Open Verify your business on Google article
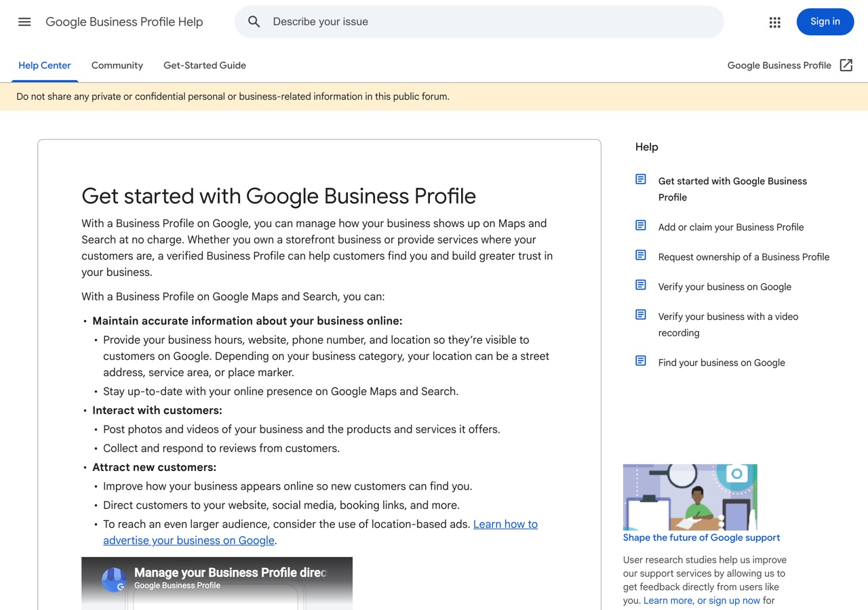The image size is (868, 610). (x=725, y=287)
